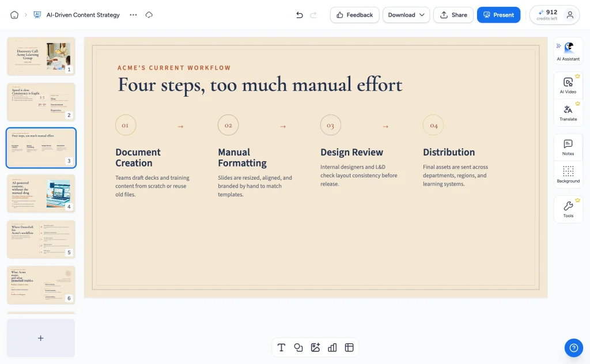Start presentation with Present button

click(498, 15)
